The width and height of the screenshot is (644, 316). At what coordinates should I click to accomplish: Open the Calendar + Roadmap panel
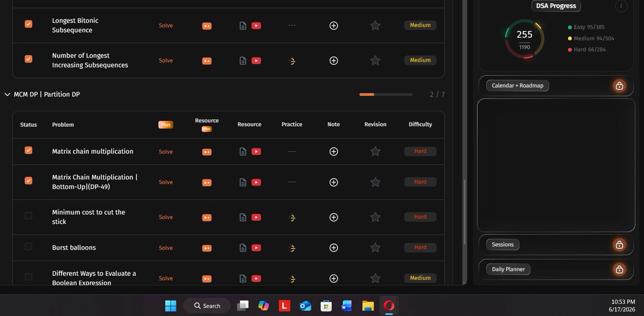point(556,85)
